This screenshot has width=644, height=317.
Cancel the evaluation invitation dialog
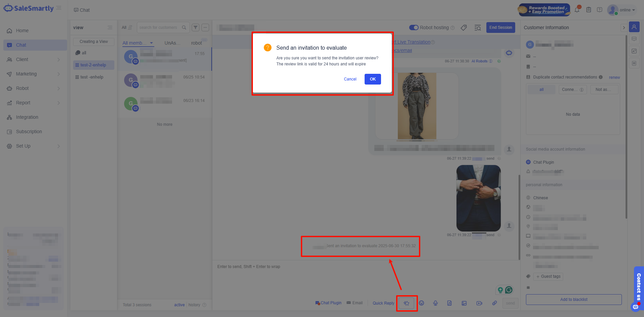pos(350,79)
